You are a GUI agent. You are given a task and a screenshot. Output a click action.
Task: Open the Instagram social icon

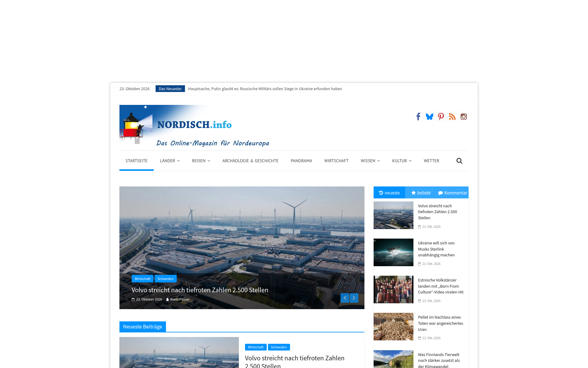464,117
